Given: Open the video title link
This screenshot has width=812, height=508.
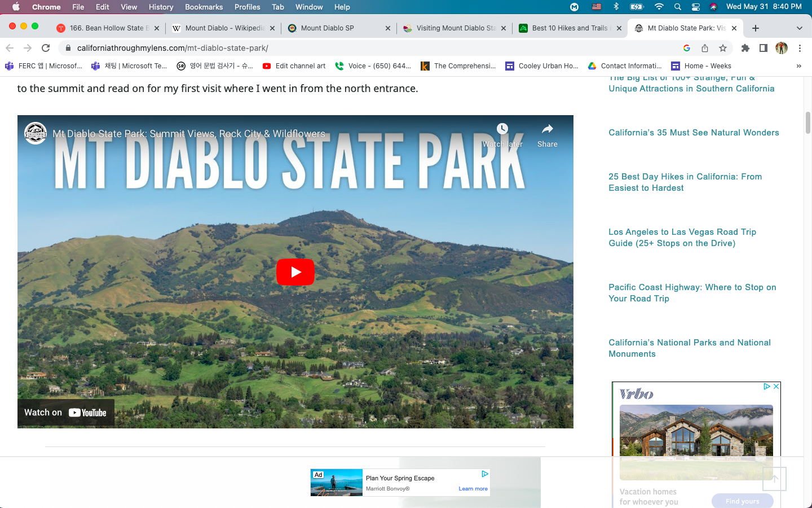Looking at the screenshot, I should coord(189,134).
